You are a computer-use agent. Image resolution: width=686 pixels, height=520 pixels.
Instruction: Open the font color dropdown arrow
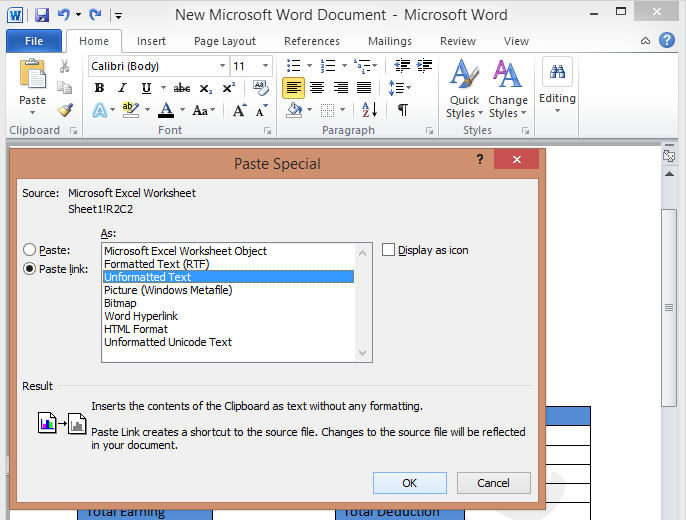click(182, 110)
